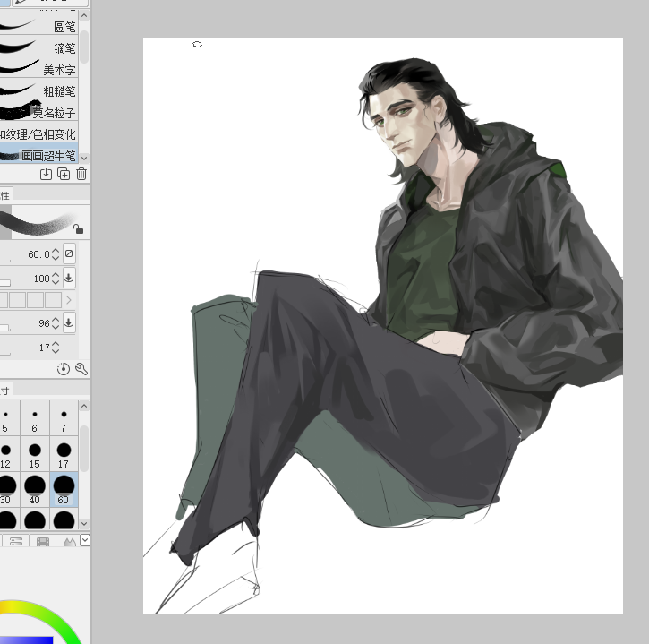Choose brush size 7 preset

click(64, 418)
